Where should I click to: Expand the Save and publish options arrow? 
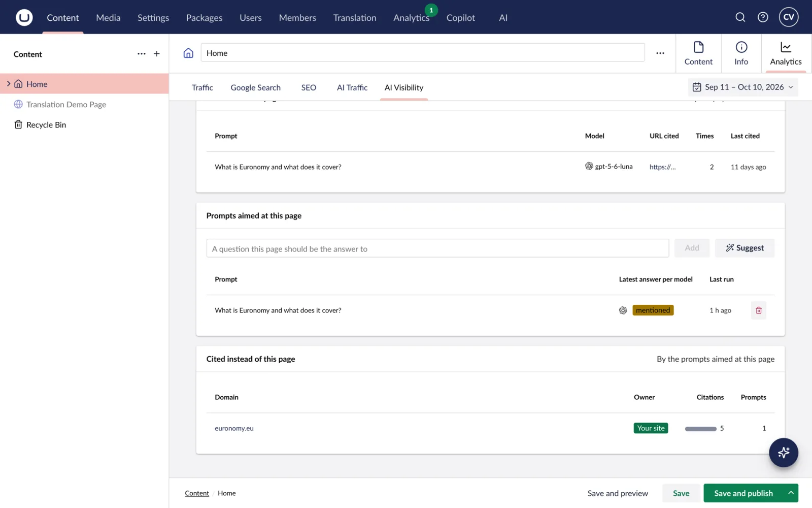click(791, 493)
